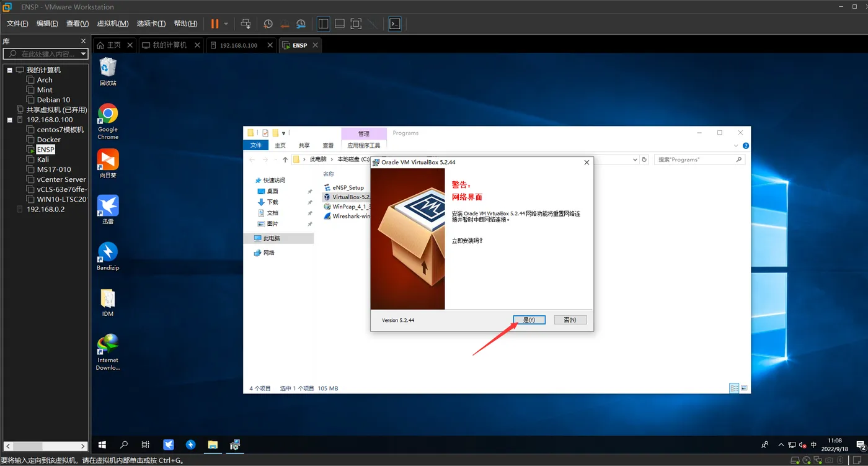Viewport: 868px width, 466px height.
Task: Open the console view terminal icon
Action: [394, 24]
